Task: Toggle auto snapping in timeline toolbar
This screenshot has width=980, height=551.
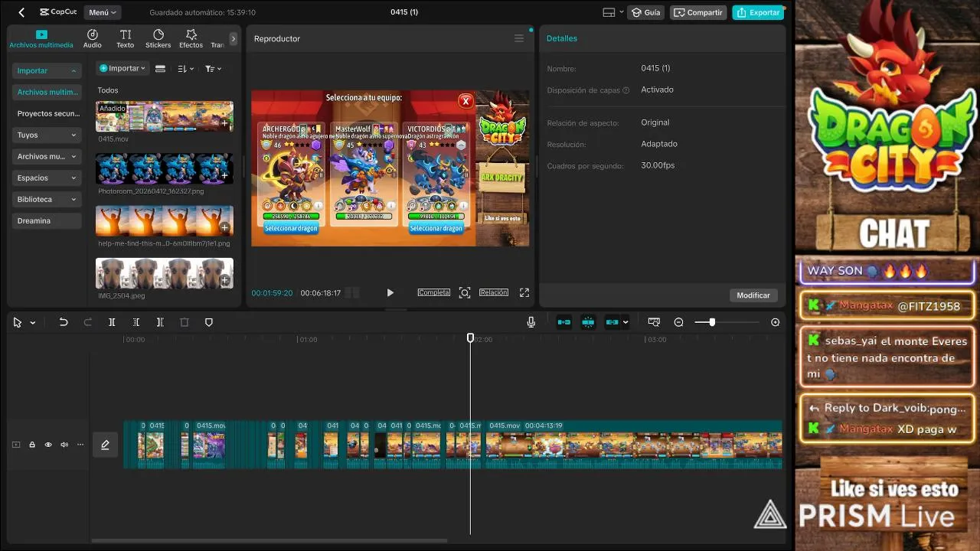Action: click(x=588, y=322)
